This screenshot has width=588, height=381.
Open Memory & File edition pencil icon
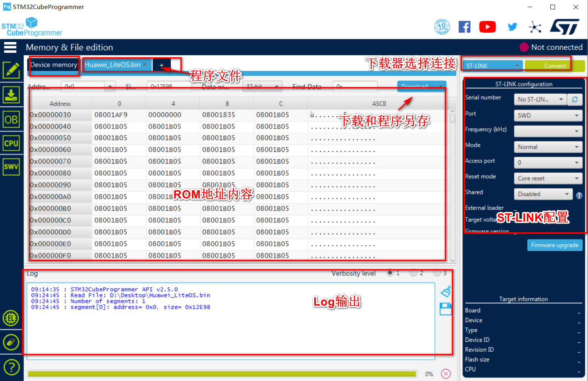tap(11, 70)
